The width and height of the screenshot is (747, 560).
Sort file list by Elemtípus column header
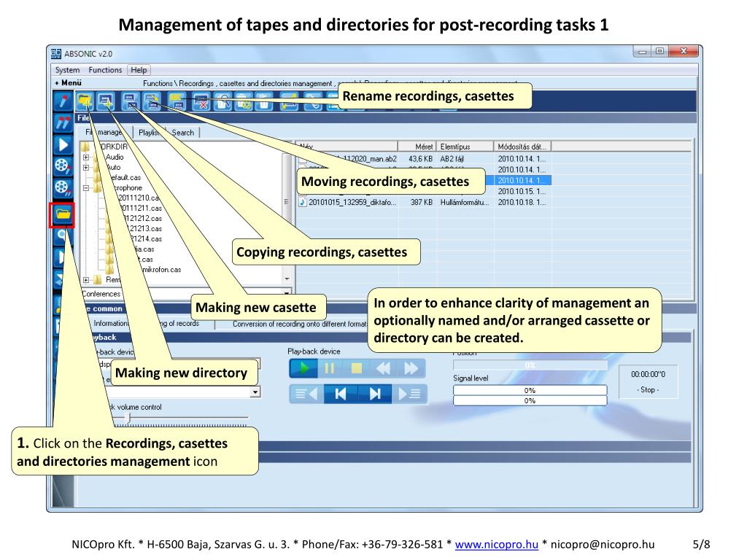(x=465, y=146)
